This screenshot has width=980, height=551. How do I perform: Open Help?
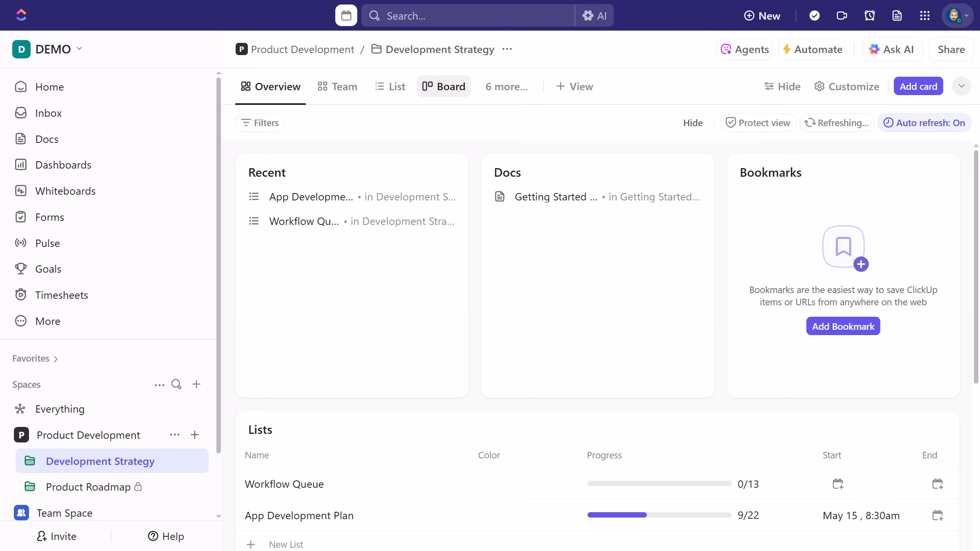[166, 536]
